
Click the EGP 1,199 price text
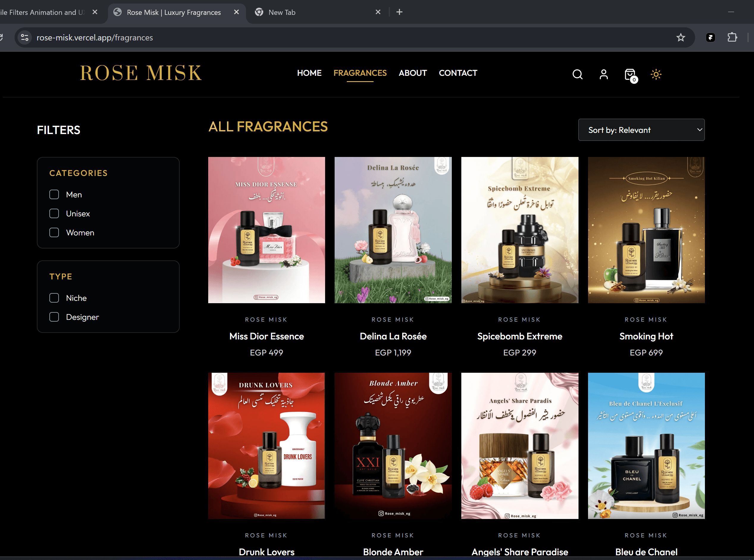click(393, 353)
